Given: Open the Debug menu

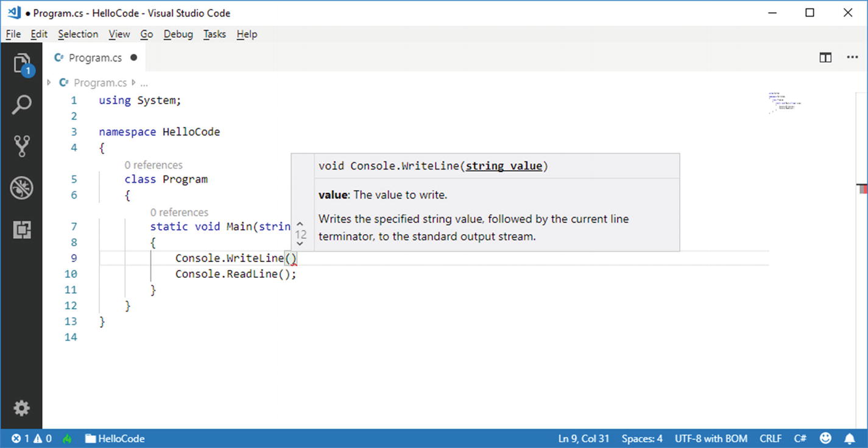Looking at the screenshot, I should [178, 34].
